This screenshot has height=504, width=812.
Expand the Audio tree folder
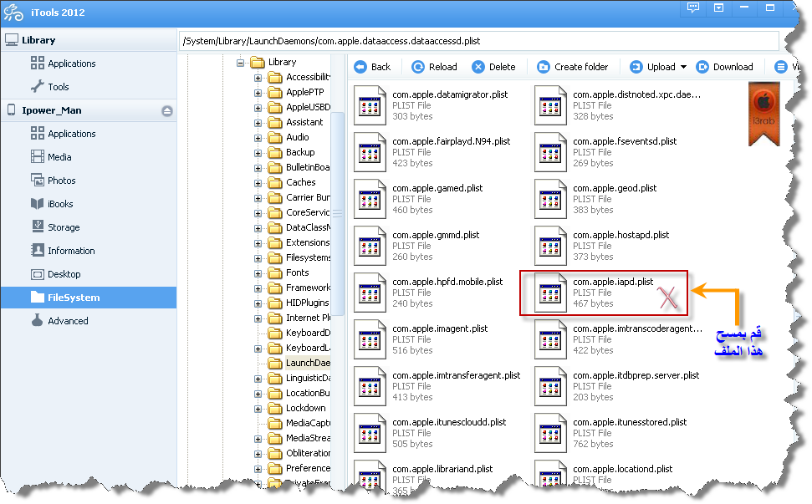(x=258, y=138)
